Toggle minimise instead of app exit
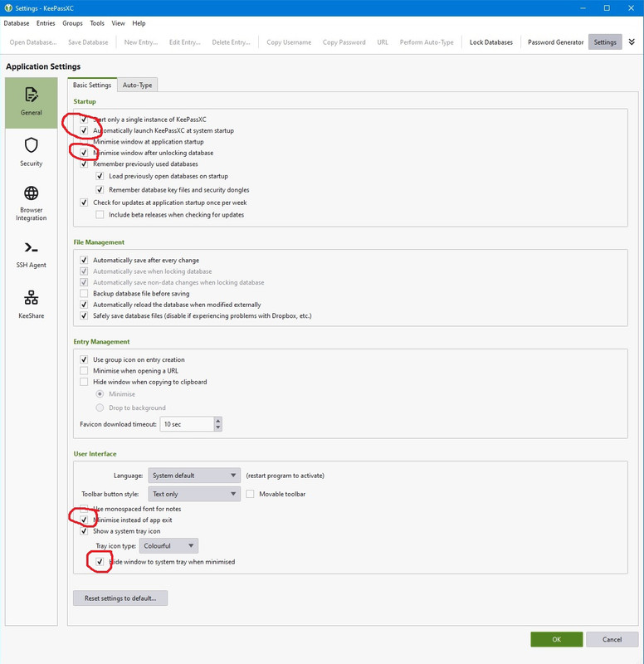Screen dimensions: 644x664 point(84,520)
